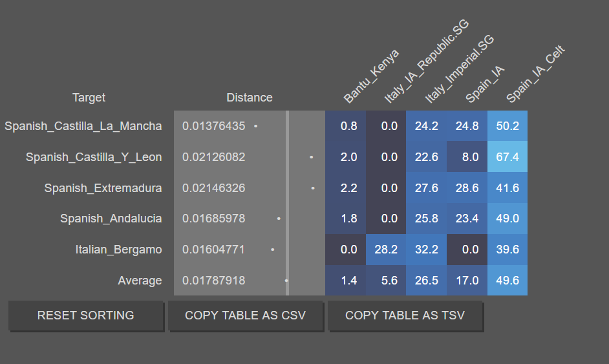
Task: Click distance dot marker in Italian_Bergamo row
Action: [272, 250]
